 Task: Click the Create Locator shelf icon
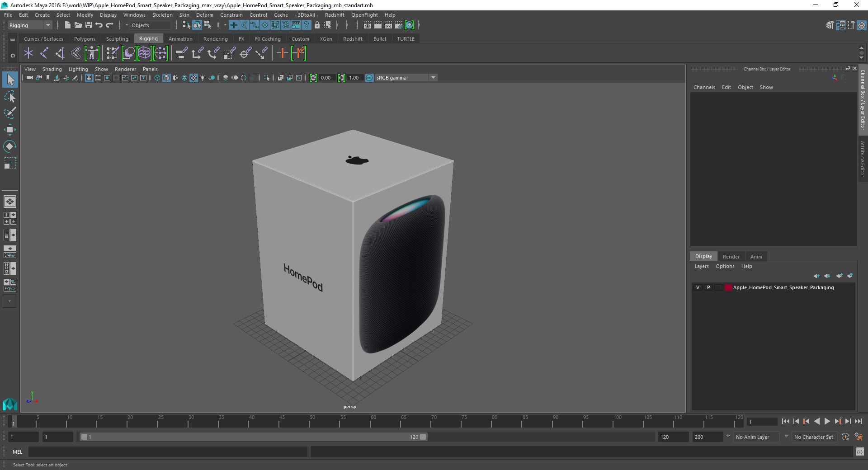point(28,53)
